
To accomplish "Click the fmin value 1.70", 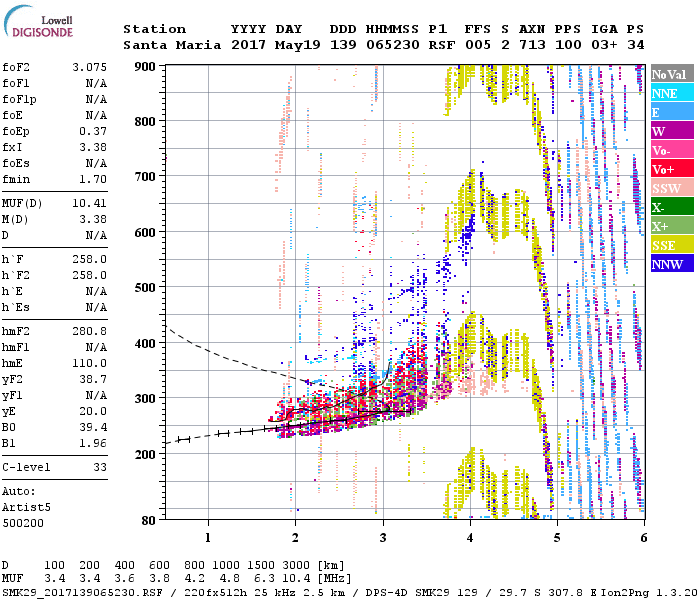I will tap(93, 179).
